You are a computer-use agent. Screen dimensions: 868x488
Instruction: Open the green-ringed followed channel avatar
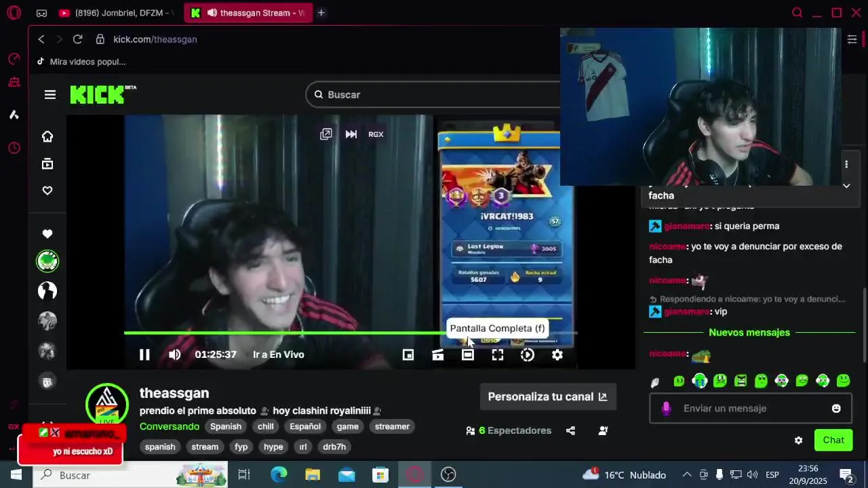47,261
